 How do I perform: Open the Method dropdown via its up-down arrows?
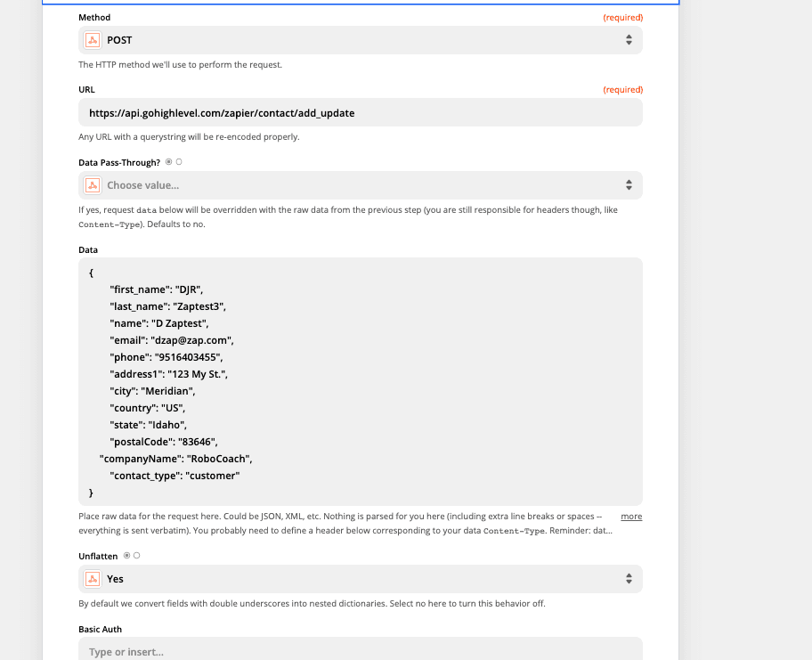pyautogui.click(x=629, y=40)
